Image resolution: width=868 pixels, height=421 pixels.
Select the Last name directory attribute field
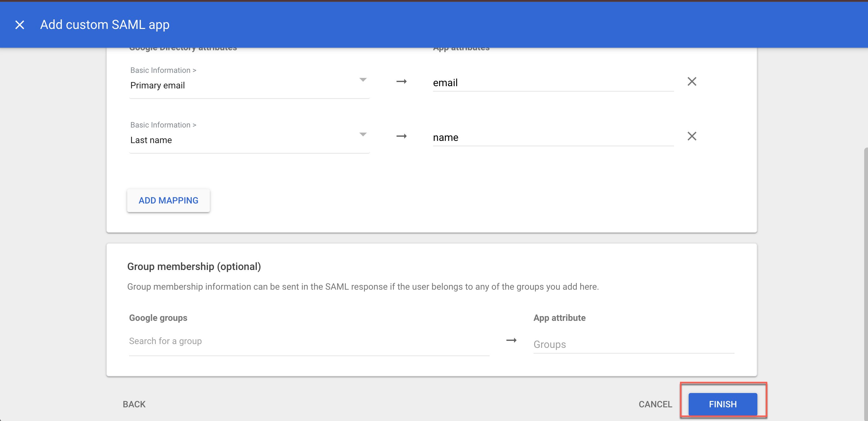236,140
